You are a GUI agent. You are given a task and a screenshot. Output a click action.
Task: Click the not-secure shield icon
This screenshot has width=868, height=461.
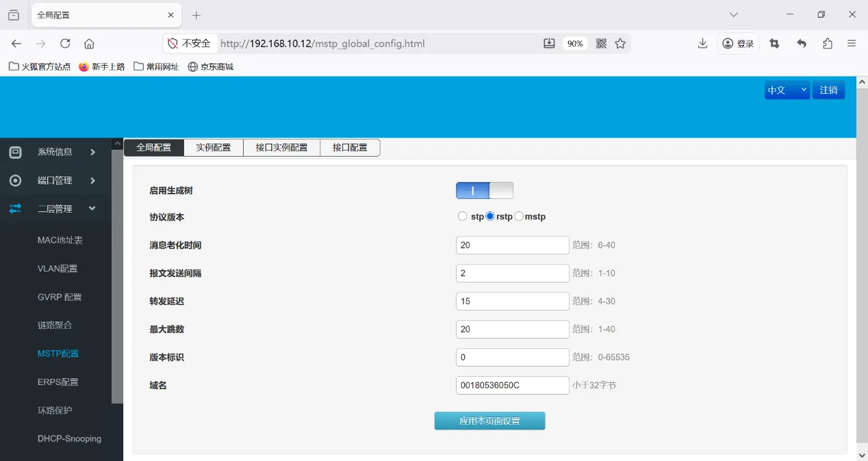coord(173,44)
